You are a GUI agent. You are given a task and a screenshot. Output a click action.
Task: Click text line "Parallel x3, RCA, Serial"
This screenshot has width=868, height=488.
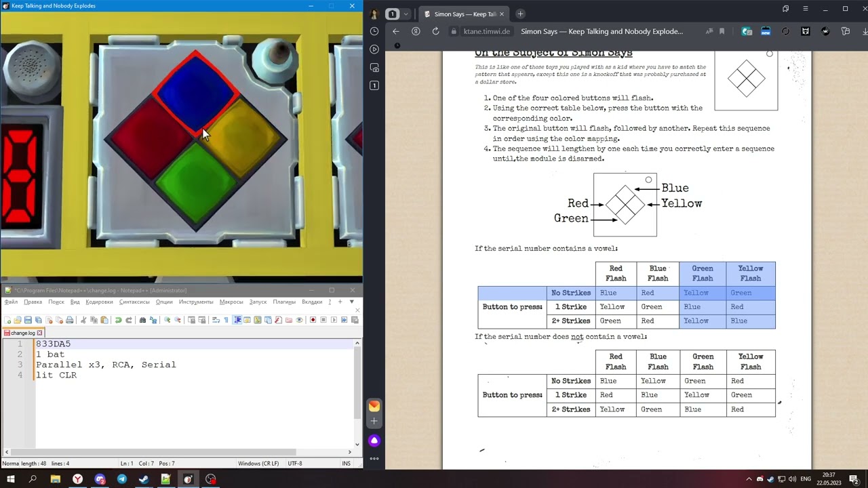(106, 365)
